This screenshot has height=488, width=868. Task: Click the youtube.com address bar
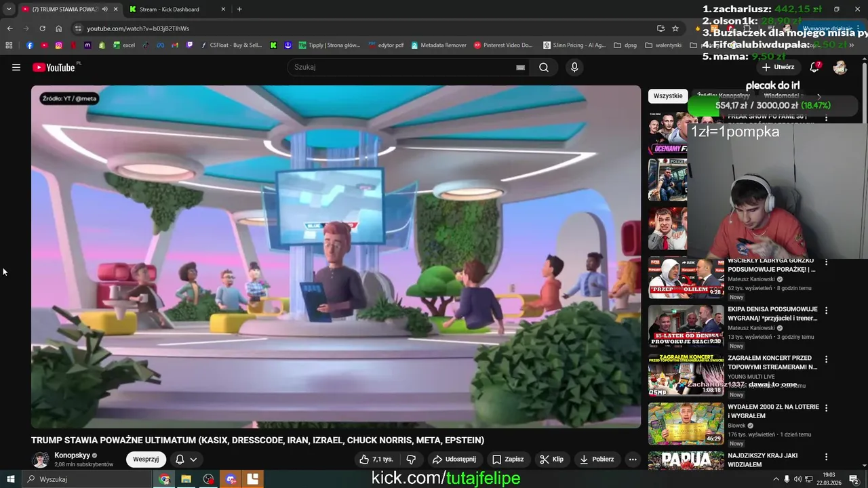pyautogui.click(x=366, y=28)
